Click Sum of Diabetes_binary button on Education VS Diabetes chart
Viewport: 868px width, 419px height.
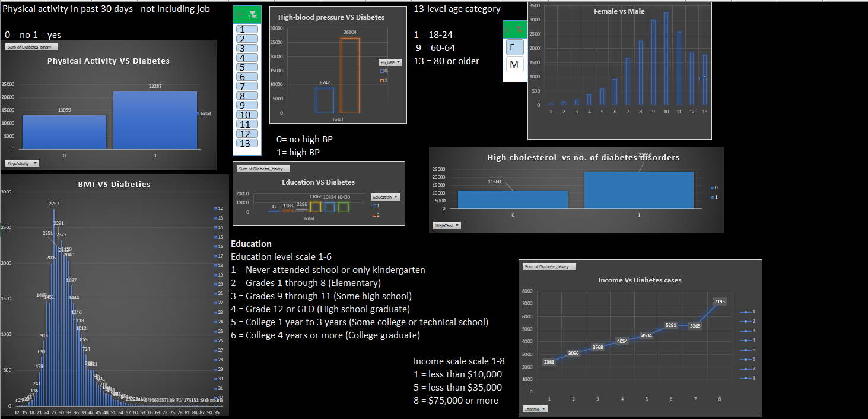262,169
